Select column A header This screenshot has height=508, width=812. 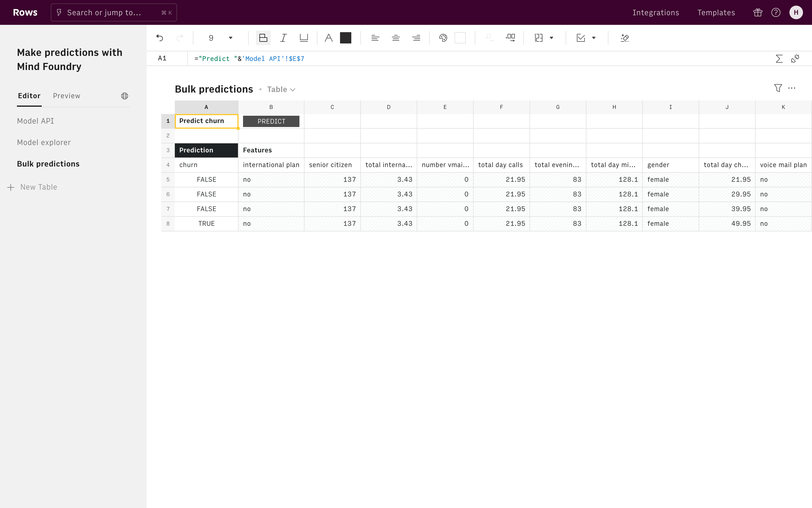[x=206, y=107]
